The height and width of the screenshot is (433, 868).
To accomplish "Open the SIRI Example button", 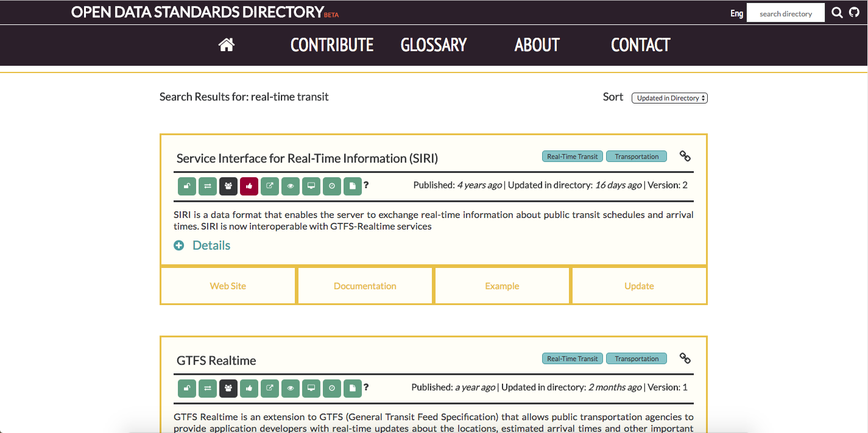I will click(x=502, y=286).
